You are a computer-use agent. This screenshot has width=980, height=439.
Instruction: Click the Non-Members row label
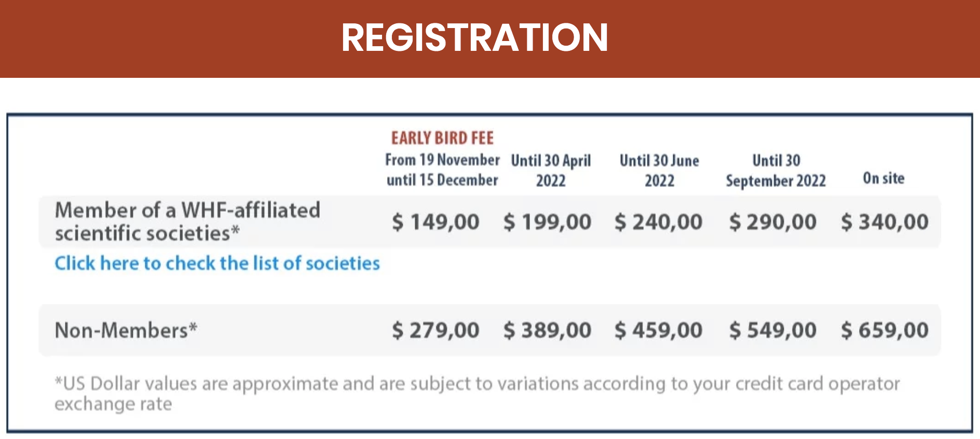[x=126, y=330]
